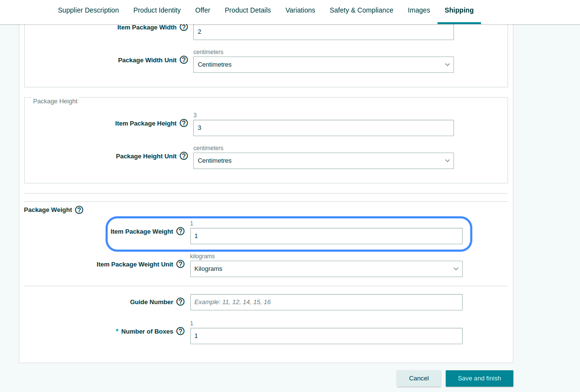Open help icon for Guide Number
580x392 pixels.
click(180, 302)
